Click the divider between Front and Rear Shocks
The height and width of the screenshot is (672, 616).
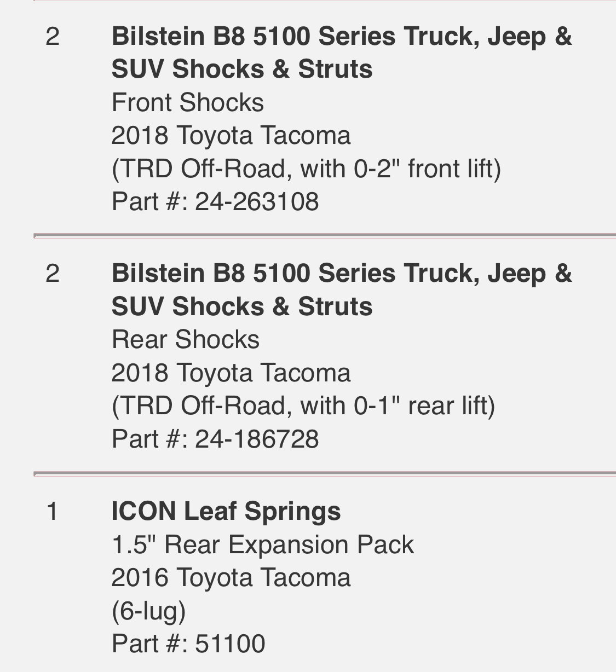[x=325, y=236]
